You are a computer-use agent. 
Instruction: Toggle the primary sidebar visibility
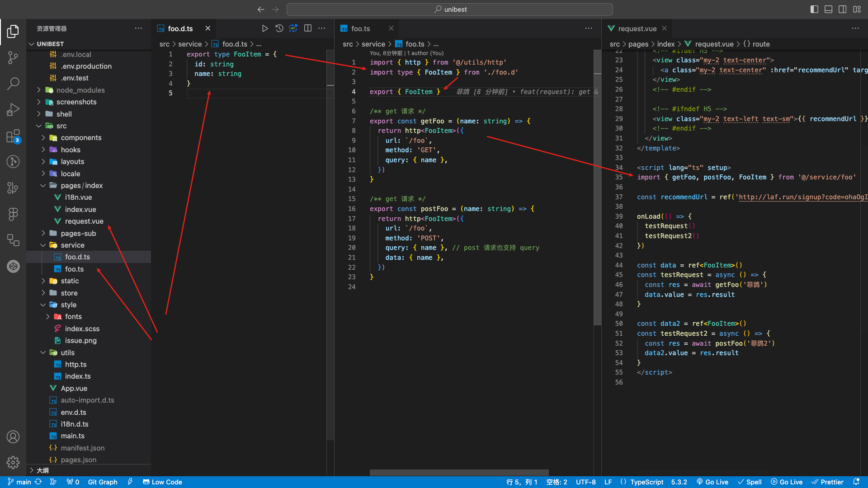pyautogui.click(x=814, y=9)
